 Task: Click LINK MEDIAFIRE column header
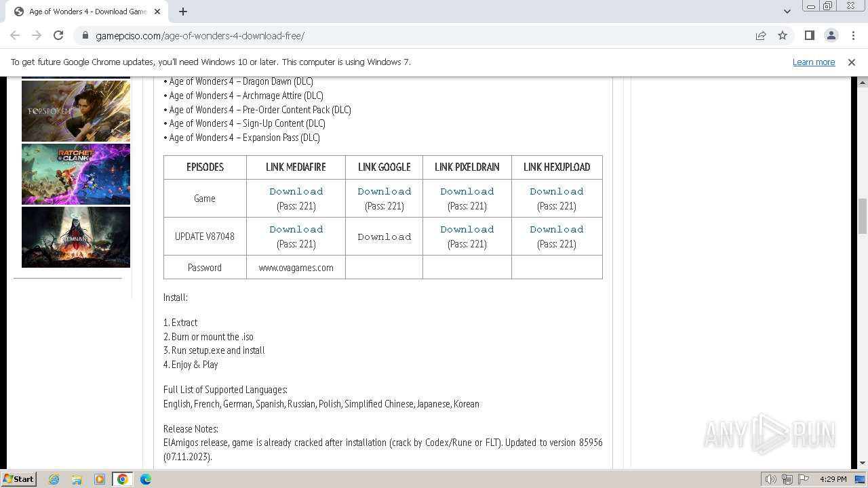tap(296, 167)
